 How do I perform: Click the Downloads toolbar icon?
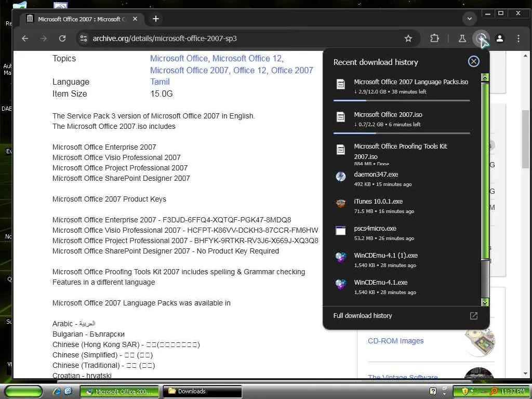coord(481,38)
